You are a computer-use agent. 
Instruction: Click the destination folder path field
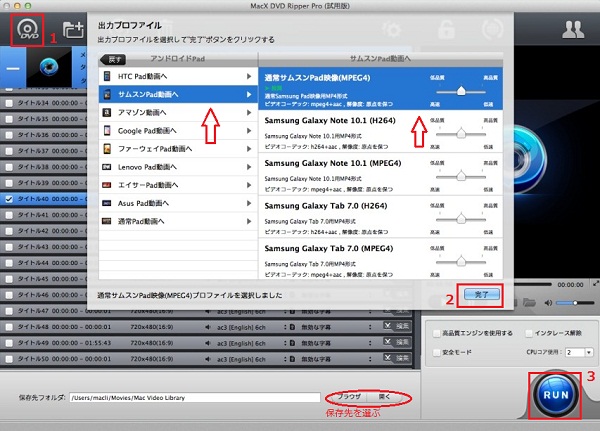(x=195, y=398)
